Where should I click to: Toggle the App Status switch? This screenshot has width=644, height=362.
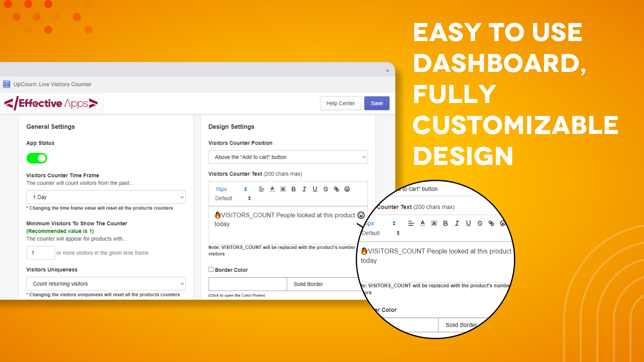tap(37, 158)
